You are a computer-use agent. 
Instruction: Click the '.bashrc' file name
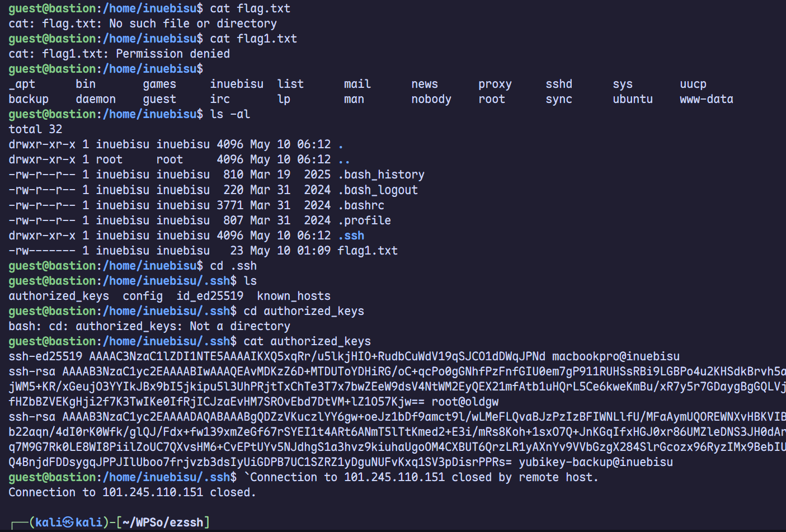[x=361, y=205]
